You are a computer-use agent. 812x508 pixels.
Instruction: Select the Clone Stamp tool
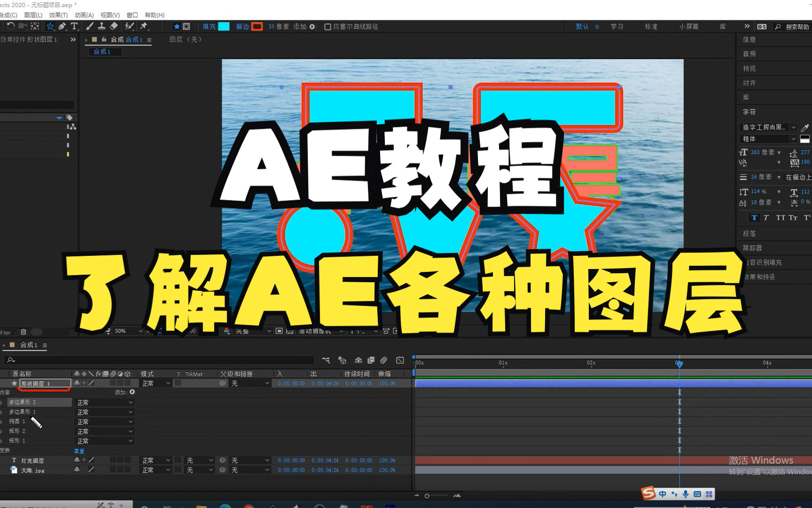(x=101, y=26)
